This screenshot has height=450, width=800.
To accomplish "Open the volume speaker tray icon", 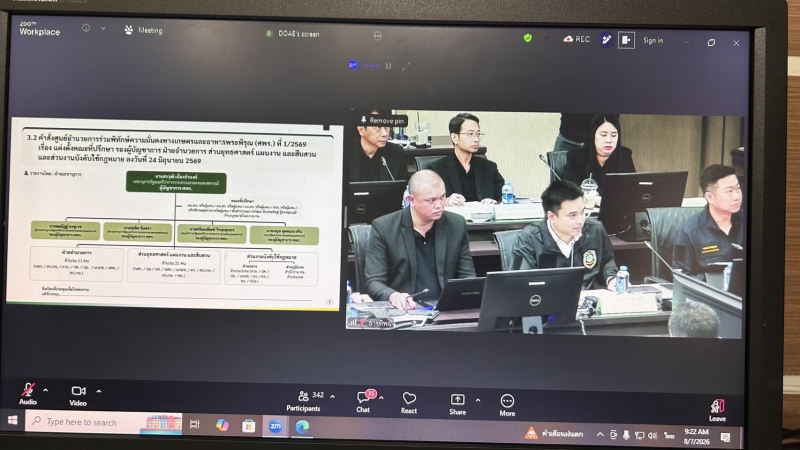I will point(653,436).
